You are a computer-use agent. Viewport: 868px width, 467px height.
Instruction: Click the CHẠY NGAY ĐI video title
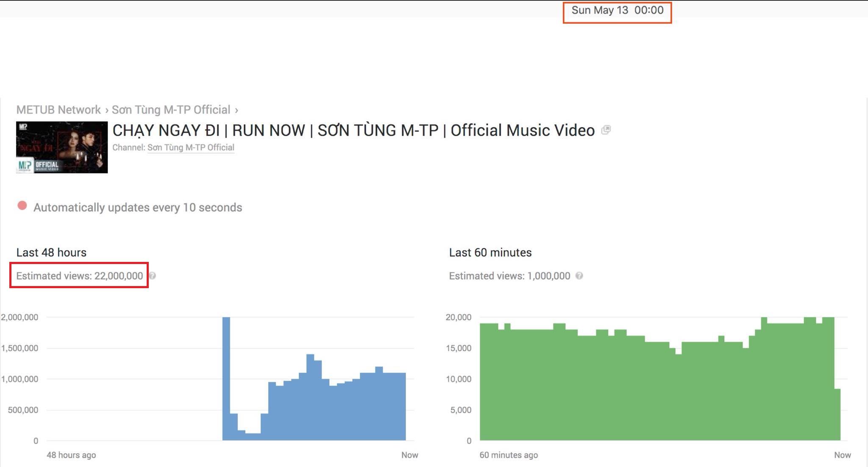353,130
